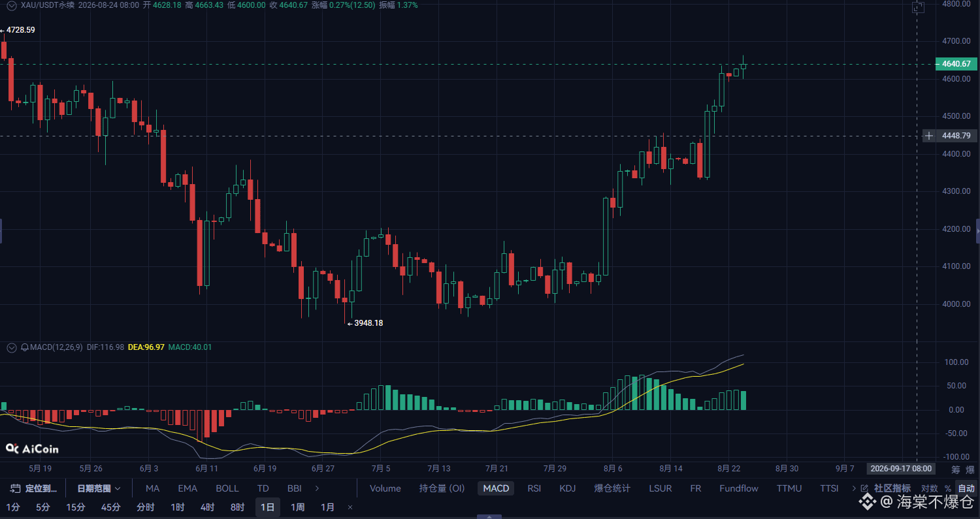The height and width of the screenshot is (519, 980).
Task: Select the 1日 daily timeframe
Action: point(268,507)
